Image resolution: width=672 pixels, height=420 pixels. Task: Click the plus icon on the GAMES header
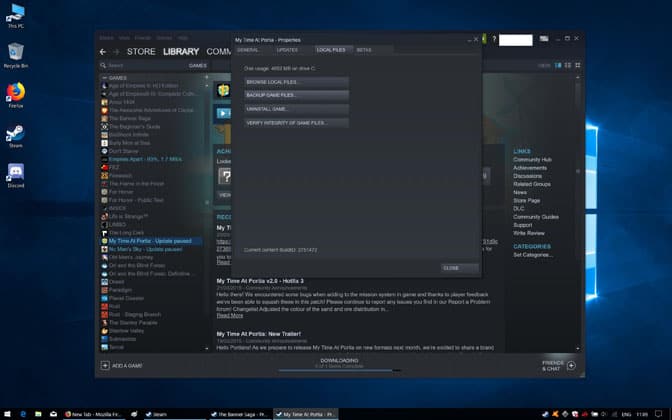[x=206, y=78]
